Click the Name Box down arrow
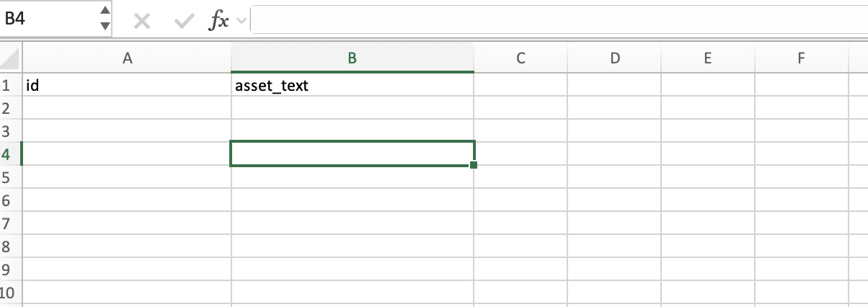Screen dimensions: 868x307 pyautogui.click(x=105, y=26)
